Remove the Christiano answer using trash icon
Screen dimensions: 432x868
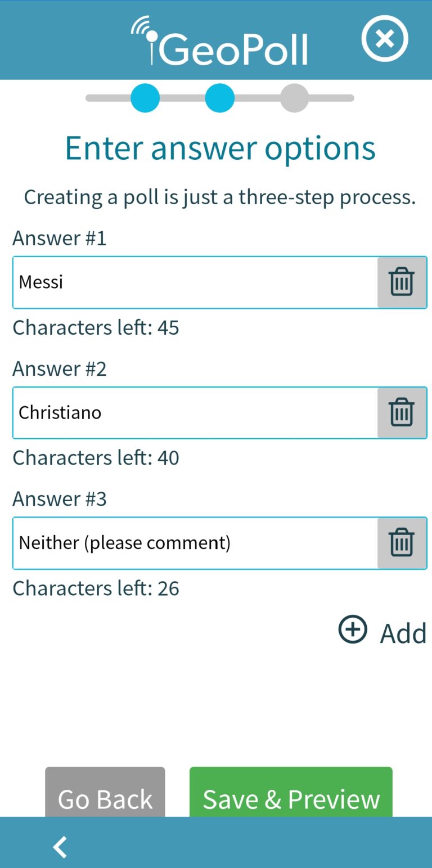click(x=402, y=413)
